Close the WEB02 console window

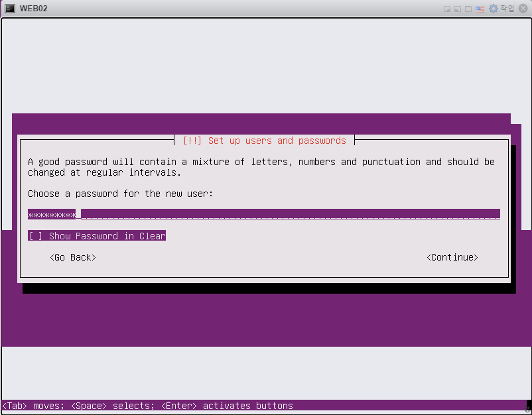pyautogui.click(x=523, y=9)
